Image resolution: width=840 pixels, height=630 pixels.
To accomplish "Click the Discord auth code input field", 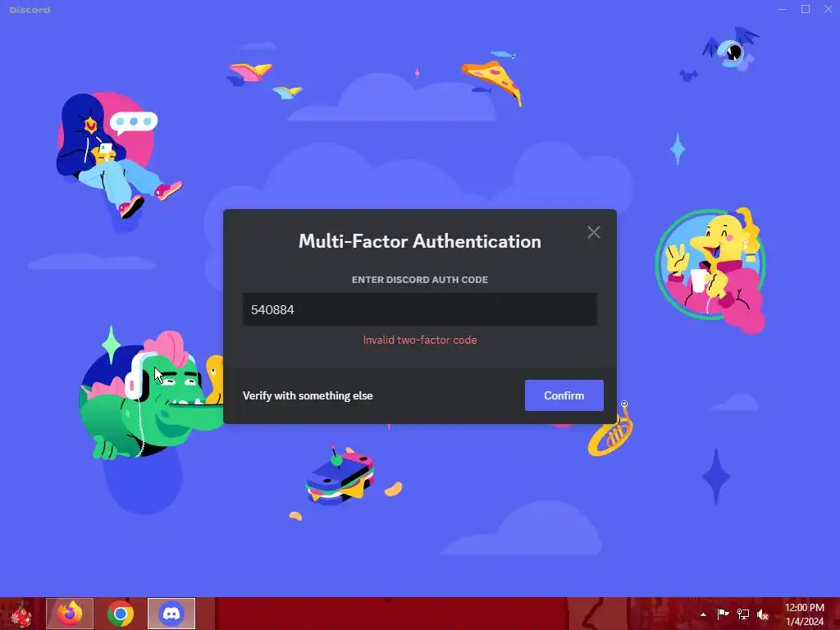I will tap(420, 309).
